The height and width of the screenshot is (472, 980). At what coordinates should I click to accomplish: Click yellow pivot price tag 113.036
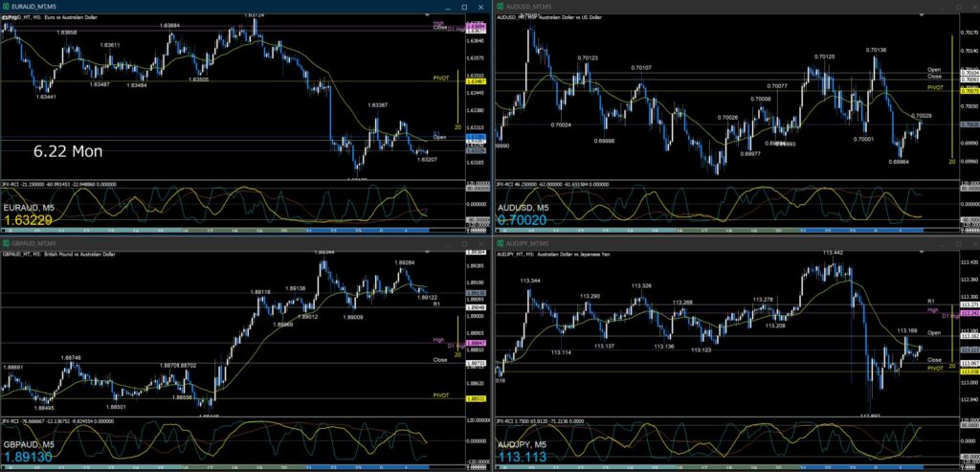click(969, 371)
